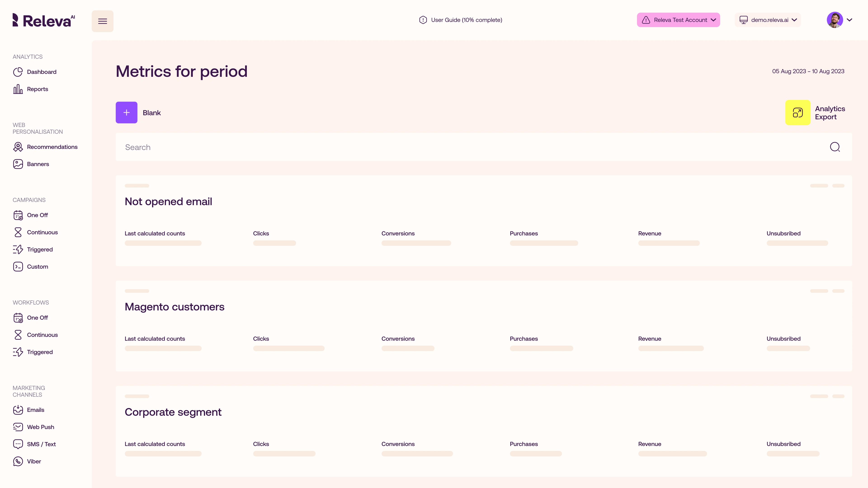Click the Viber phone icon

(18, 461)
